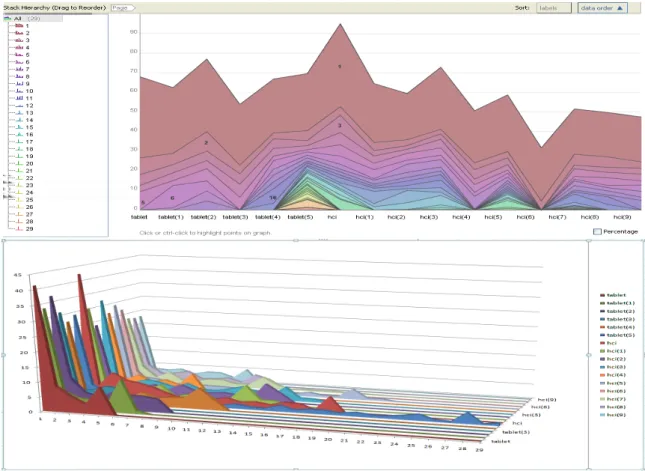Click the sparkline icon for series 21
The height and width of the screenshot is (471, 645).
point(19,171)
